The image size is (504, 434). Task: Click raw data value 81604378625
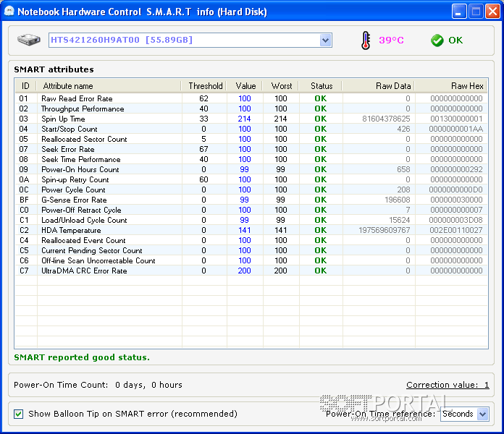(x=386, y=119)
